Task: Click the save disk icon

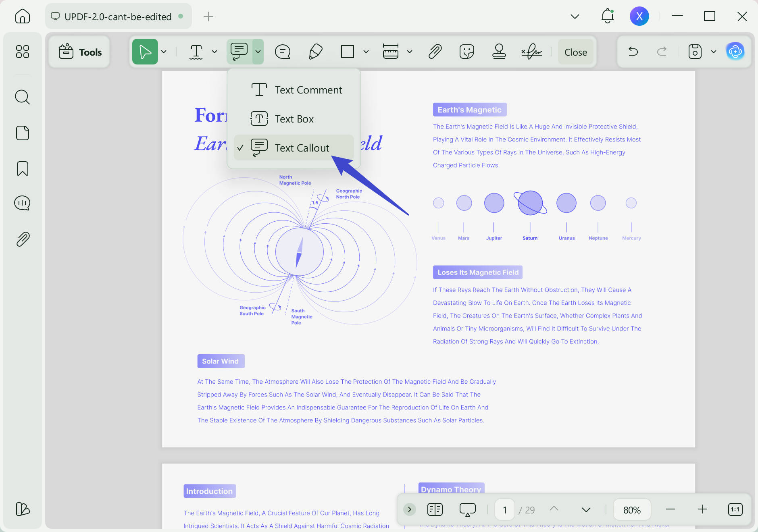Action: [695, 52]
